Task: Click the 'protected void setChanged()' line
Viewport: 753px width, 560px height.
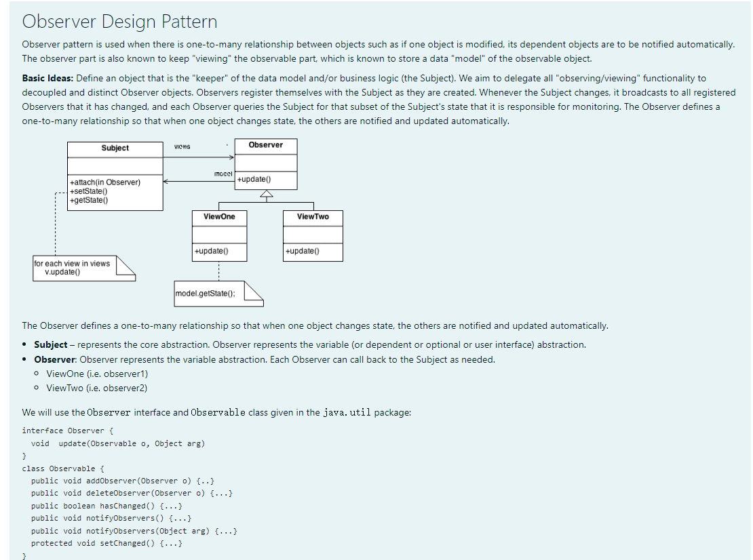Action: [x=107, y=543]
